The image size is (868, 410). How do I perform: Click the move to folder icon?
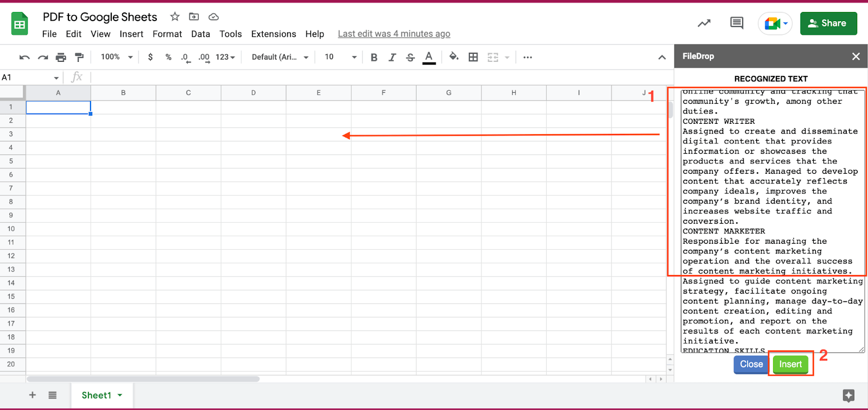tap(194, 17)
